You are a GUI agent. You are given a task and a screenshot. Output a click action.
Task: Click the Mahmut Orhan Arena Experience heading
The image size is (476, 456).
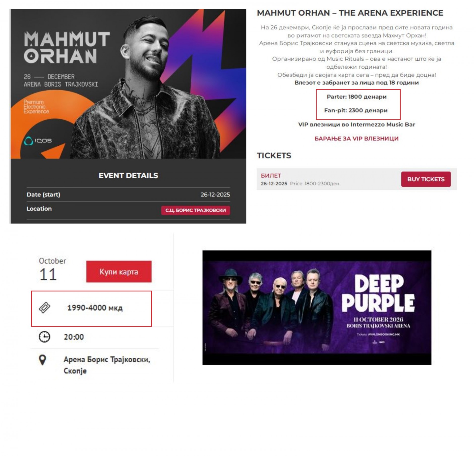tap(350, 13)
